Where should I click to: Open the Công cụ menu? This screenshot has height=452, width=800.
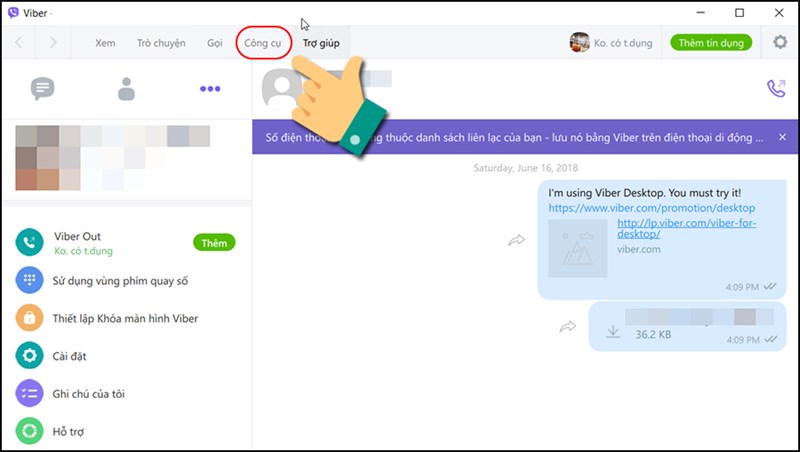point(262,43)
